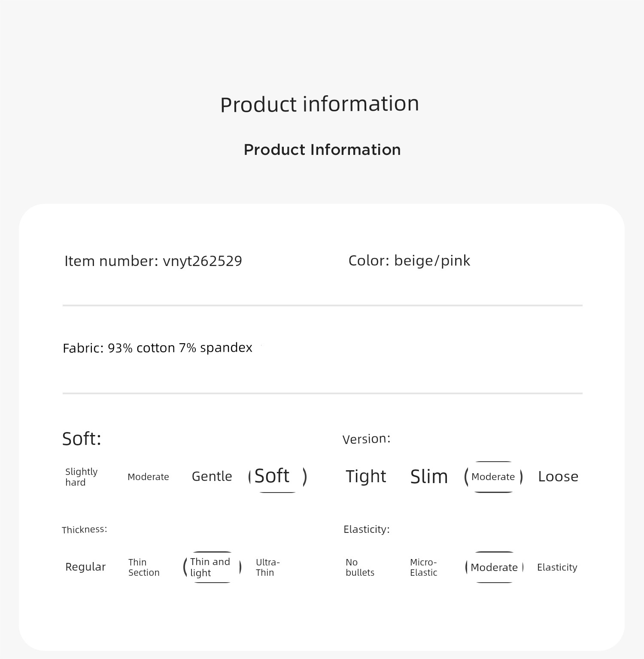Click the bold Product Information subtitle

point(322,150)
